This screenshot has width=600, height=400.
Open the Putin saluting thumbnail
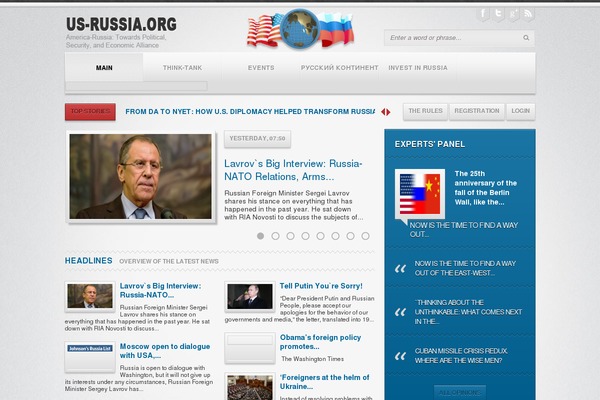point(250,296)
